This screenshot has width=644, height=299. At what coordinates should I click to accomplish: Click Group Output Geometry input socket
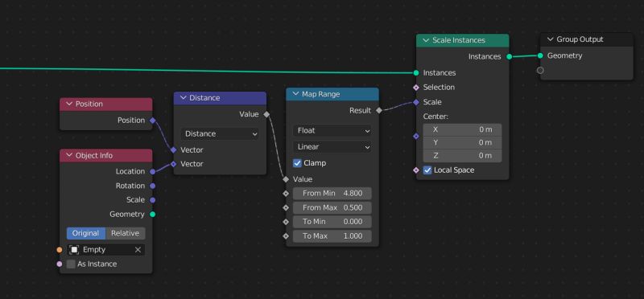pos(540,55)
